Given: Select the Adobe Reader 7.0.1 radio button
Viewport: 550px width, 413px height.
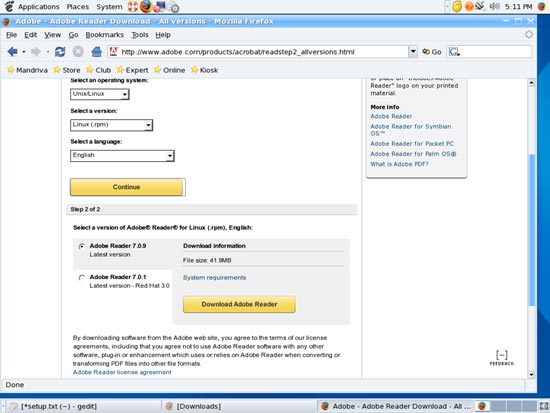Looking at the screenshot, I should pyautogui.click(x=82, y=278).
